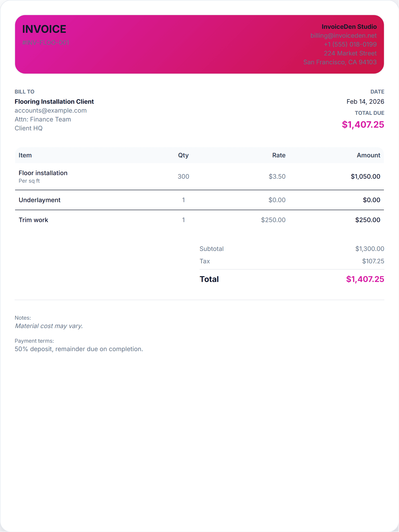
Task: Select the Floor installation line item
Action: point(43,173)
